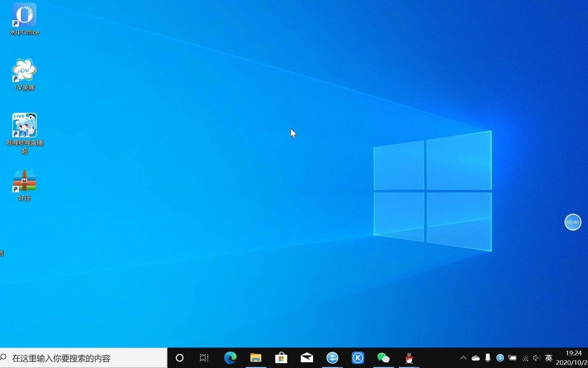Open Microsoft Edge from the taskbar
588x368 pixels.
tap(230, 358)
